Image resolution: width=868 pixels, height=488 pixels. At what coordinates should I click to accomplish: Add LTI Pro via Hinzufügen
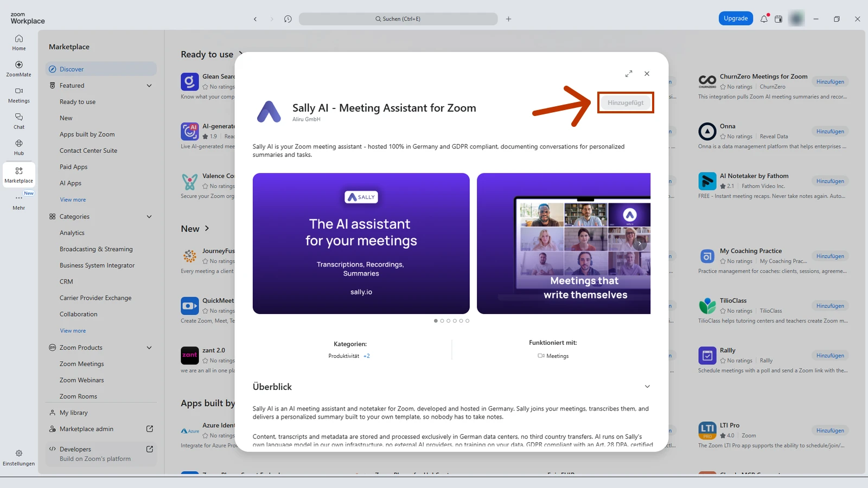click(830, 431)
